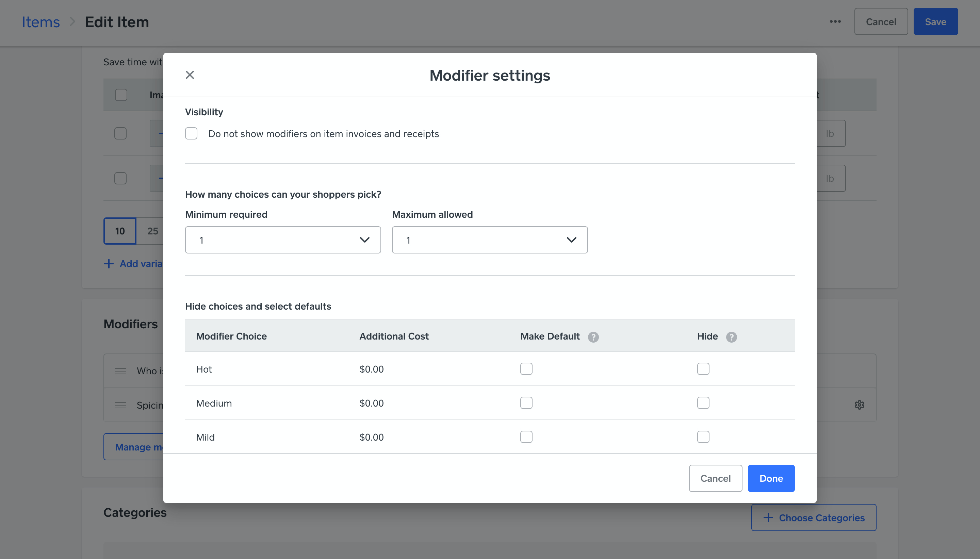Navigate back via the Items breadcrumb

point(41,22)
